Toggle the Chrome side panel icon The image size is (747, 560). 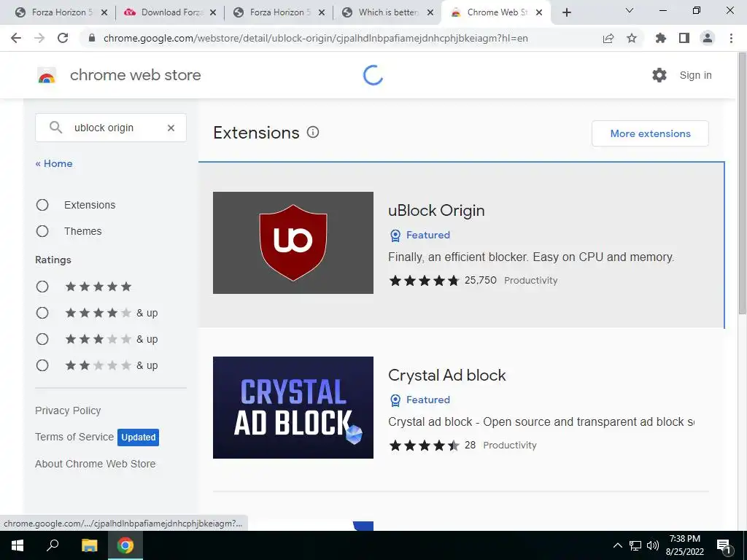pyautogui.click(x=684, y=38)
